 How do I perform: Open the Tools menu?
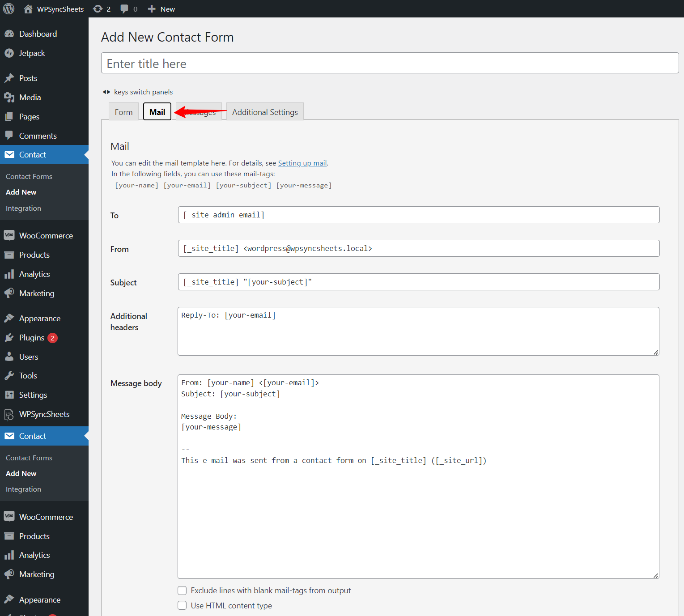[28, 376]
